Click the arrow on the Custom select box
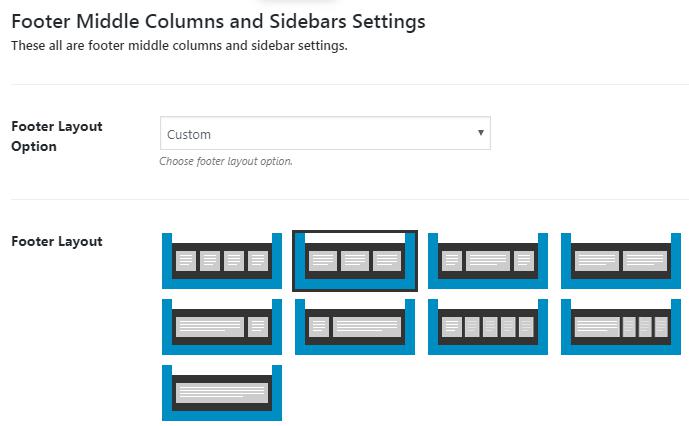The image size is (689, 426). 480,133
